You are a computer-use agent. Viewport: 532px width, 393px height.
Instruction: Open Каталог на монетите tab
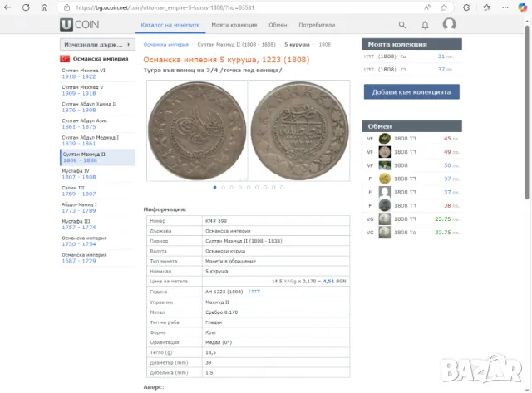170,25
